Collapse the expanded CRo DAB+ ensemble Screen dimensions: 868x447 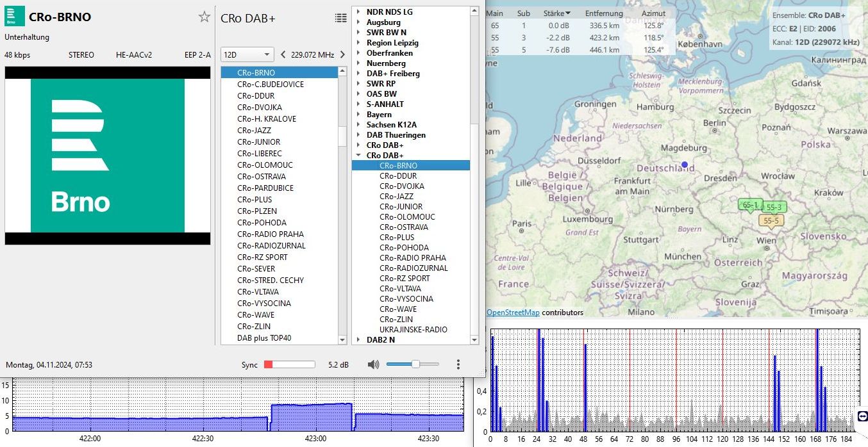tap(358, 156)
